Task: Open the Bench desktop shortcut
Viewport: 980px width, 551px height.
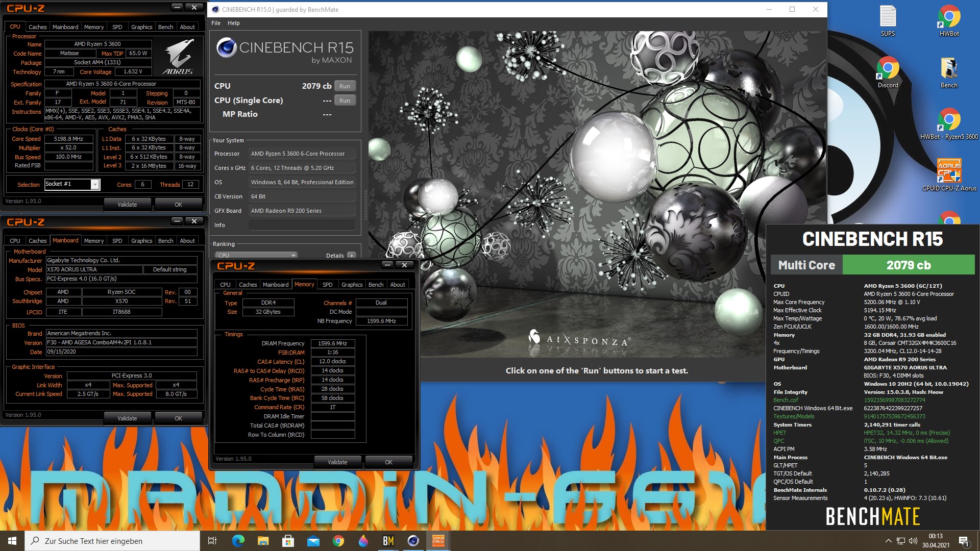Action: click(949, 72)
